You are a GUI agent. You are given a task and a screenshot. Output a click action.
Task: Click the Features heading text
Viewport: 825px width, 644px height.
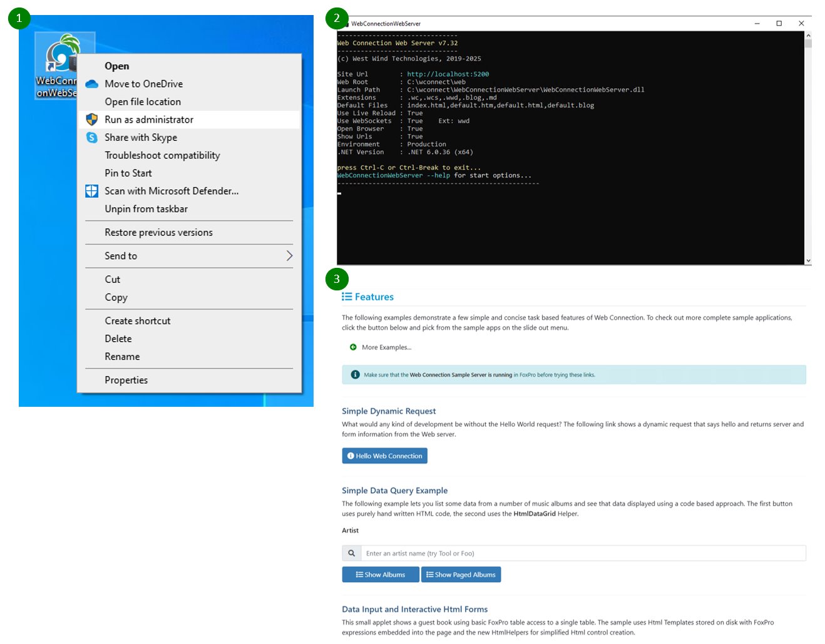(x=374, y=297)
